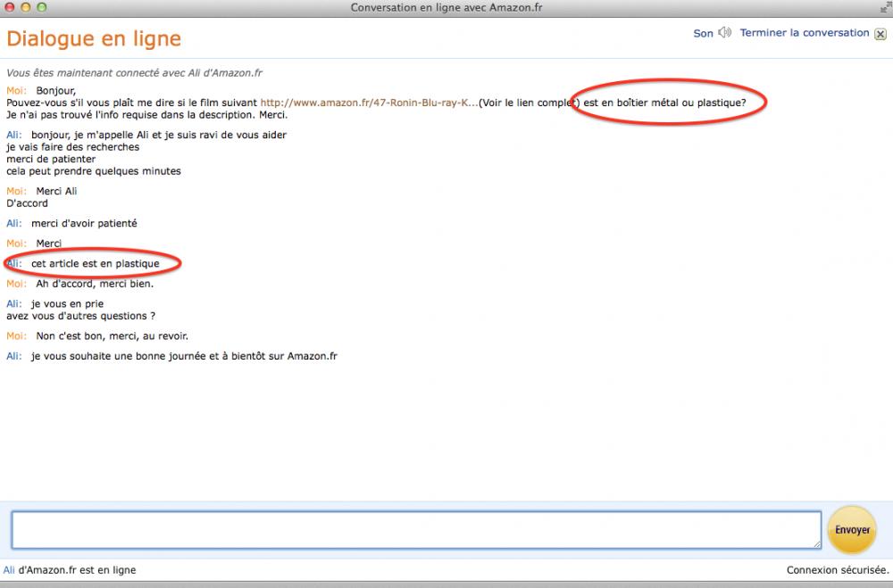Click text 'Vous êtes maintenant connecté avec Ali'
Viewport: 893px width, 588px height.
[x=103, y=73]
